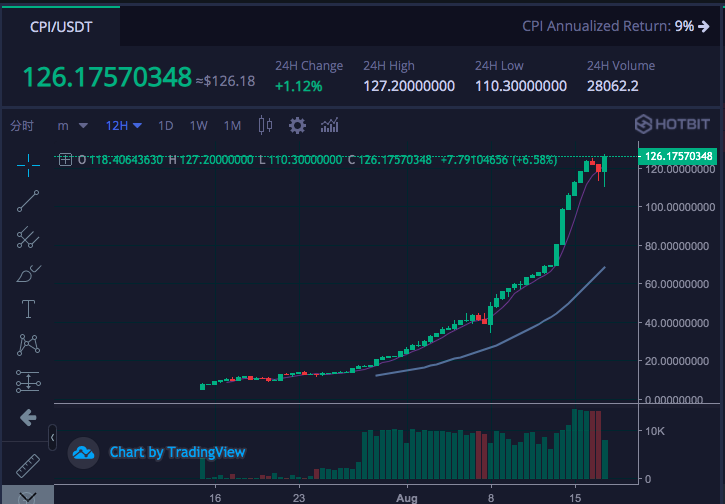The height and width of the screenshot is (504, 725).
Task: Click the Aug label on time axis
Action: (x=407, y=498)
